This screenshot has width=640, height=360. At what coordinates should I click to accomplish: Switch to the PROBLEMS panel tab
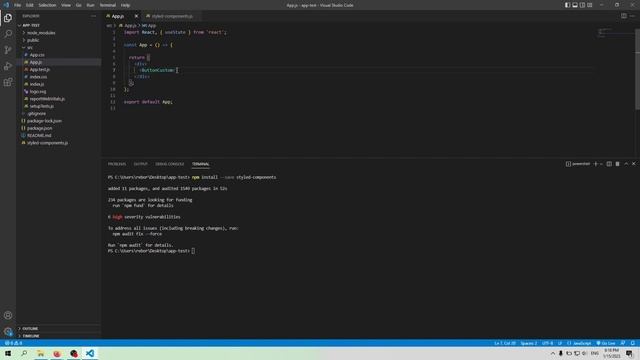click(117, 164)
